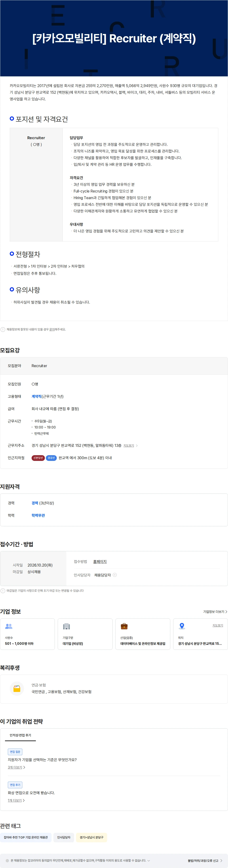Select the text 국민연금 , 고용보험, 산재보험, 건강보험
Image resolution: width=228 pixels, height=868 pixels.
coord(62,691)
